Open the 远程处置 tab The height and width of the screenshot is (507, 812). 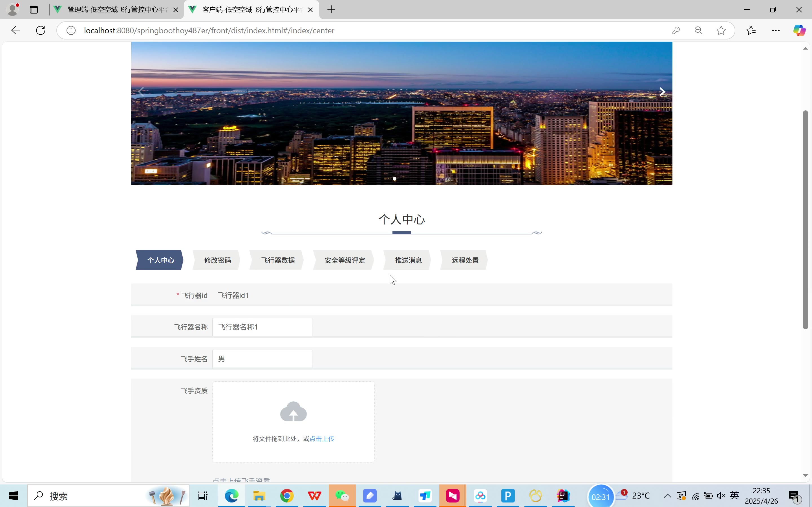click(465, 260)
